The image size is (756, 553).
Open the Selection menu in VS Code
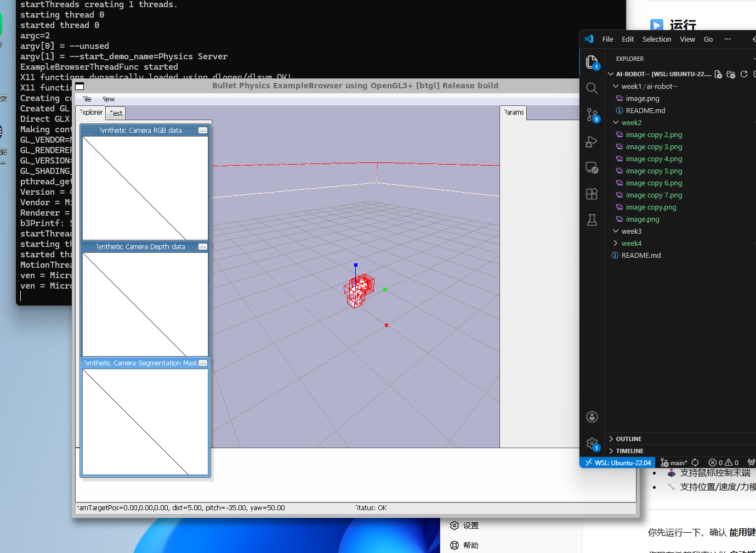657,39
